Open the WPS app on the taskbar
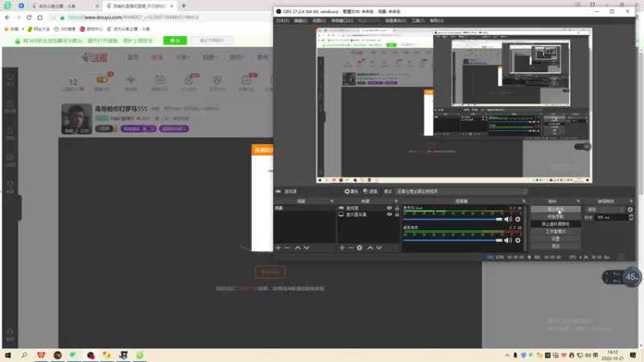 pyautogui.click(x=41, y=355)
